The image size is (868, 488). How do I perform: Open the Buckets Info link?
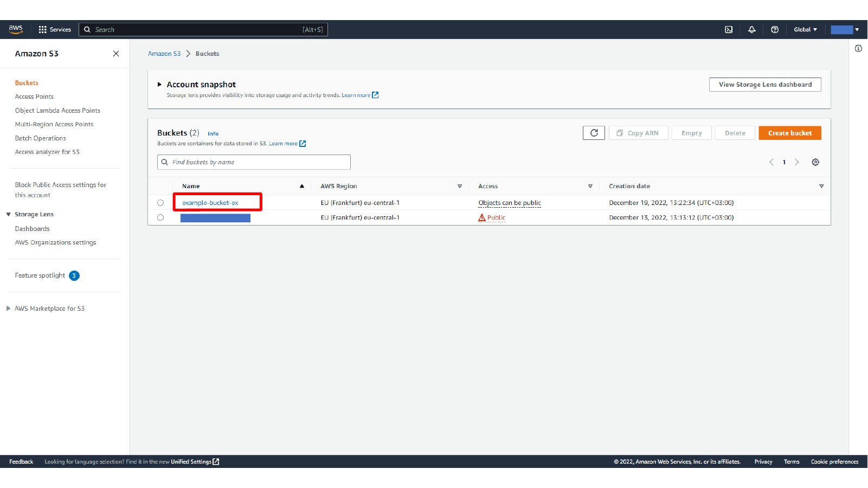coord(213,133)
